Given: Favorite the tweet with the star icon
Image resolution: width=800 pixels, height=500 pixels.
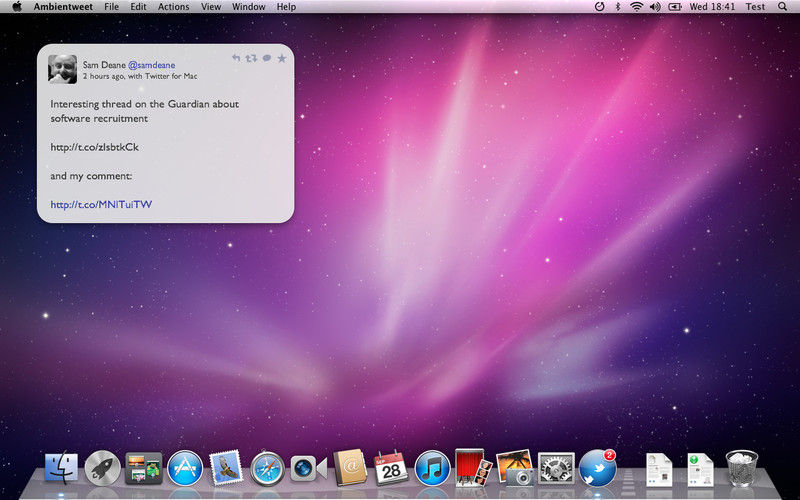Looking at the screenshot, I should 282,58.
